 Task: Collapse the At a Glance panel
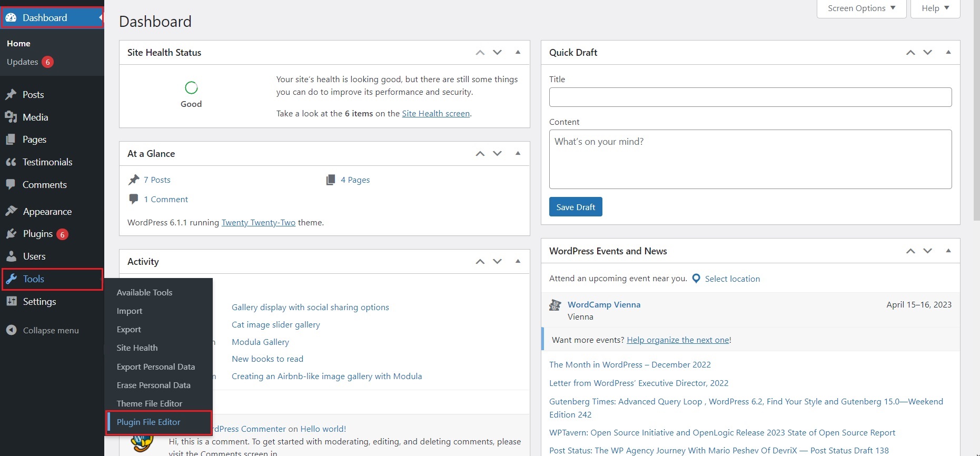[x=518, y=153]
